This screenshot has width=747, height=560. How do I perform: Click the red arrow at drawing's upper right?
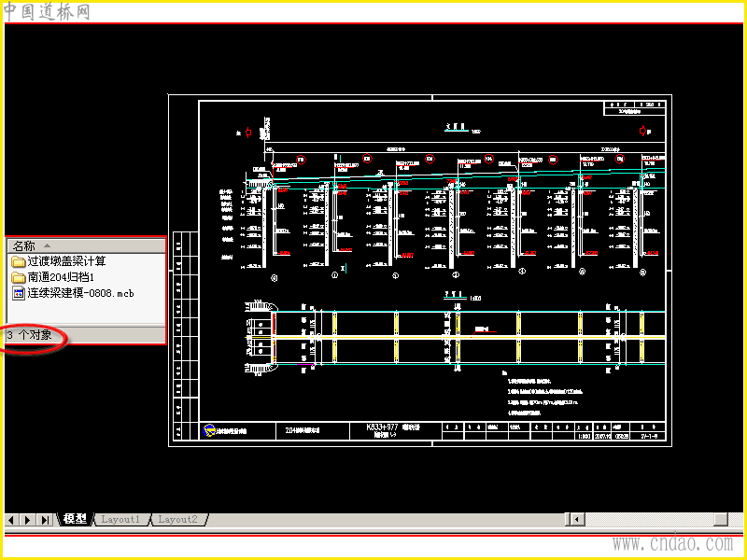click(642, 130)
